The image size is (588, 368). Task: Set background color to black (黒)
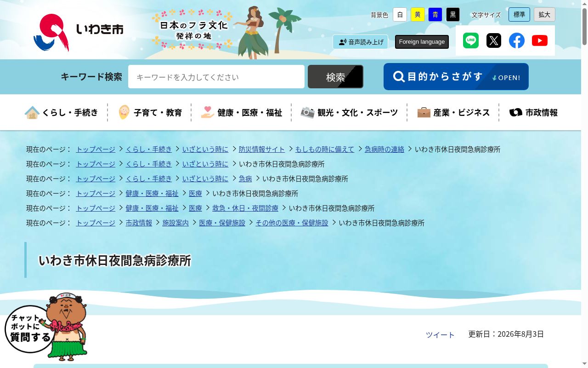pyautogui.click(x=453, y=15)
